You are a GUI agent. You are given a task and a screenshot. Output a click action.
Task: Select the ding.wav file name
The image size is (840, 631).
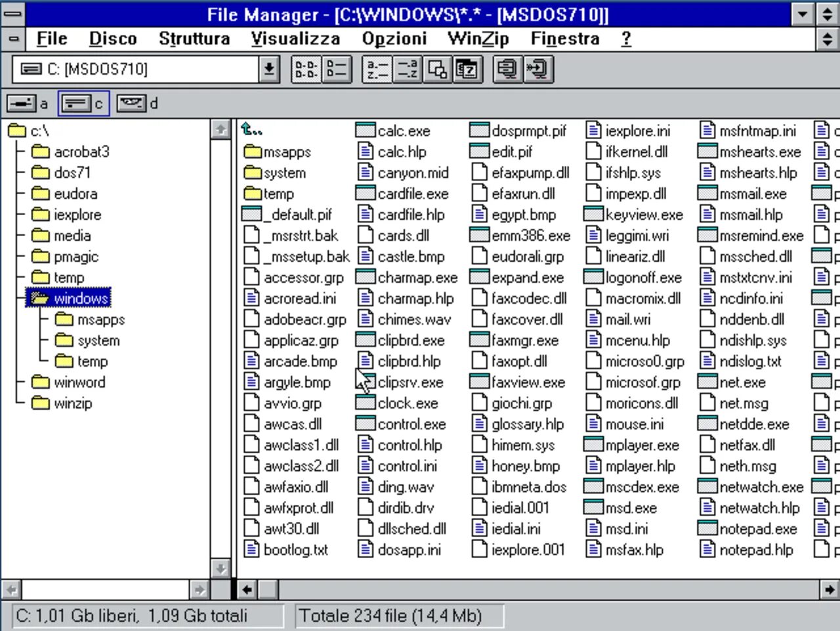[x=406, y=487]
